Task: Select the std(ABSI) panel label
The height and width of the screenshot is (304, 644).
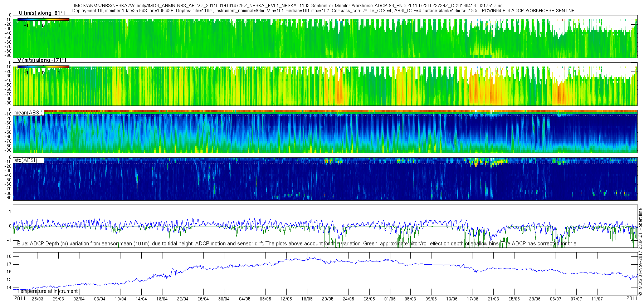Action: click(x=26, y=160)
